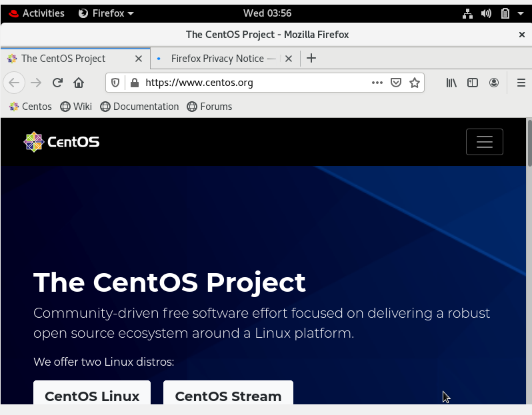Go back using the back arrow button

tap(14, 83)
